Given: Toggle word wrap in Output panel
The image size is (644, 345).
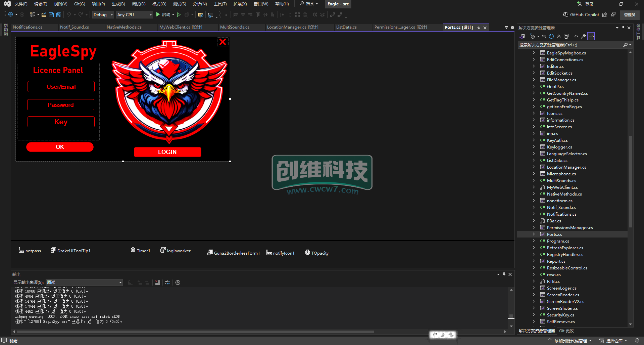Looking at the screenshot, I should pyautogui.click(x=168, y=283).
